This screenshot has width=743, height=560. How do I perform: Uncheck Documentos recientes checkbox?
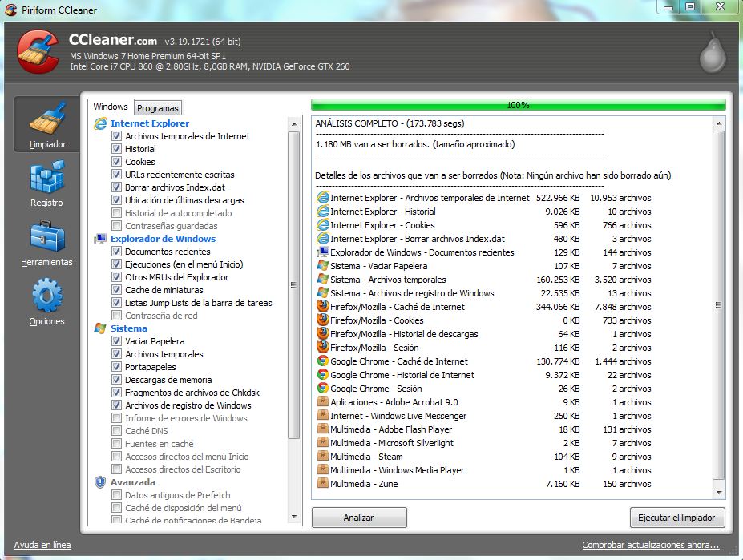coord(116,251)
